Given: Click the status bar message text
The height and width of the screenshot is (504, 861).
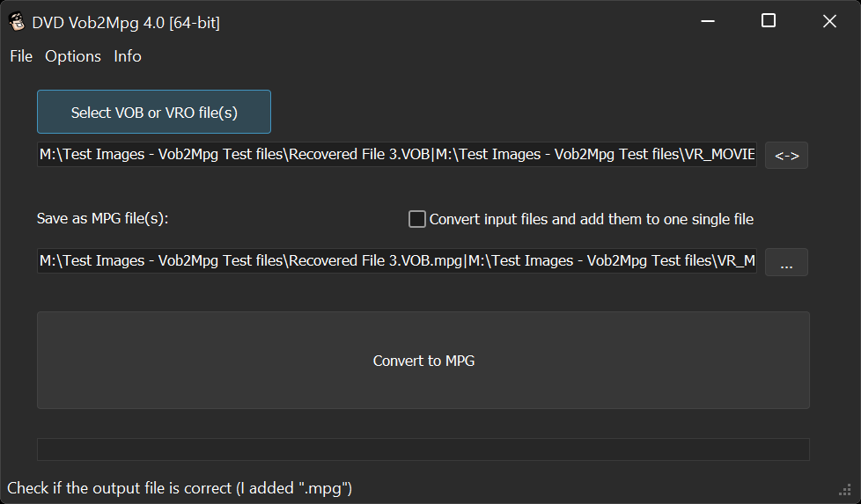Looking at the screenshot, I should click(x=180, y=487).
